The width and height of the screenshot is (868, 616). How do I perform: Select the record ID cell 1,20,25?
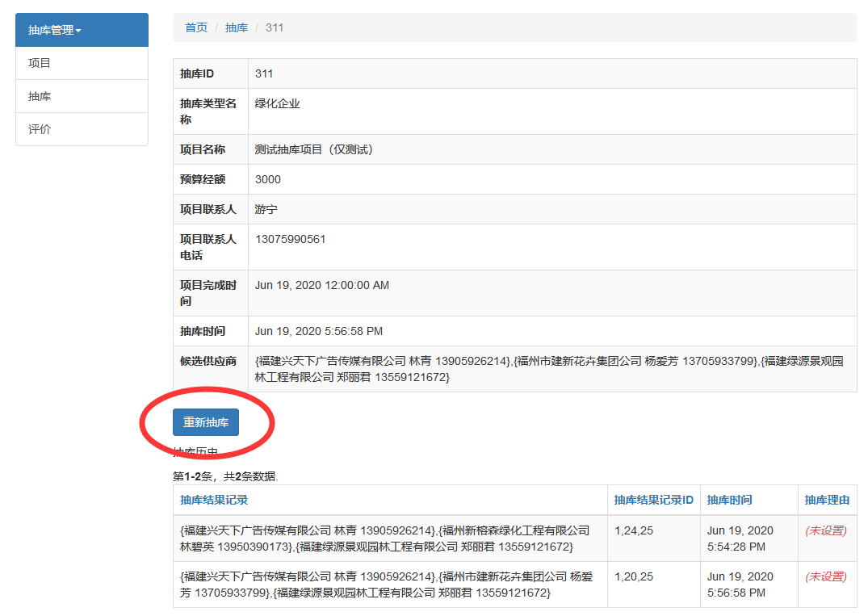[634, 576]
